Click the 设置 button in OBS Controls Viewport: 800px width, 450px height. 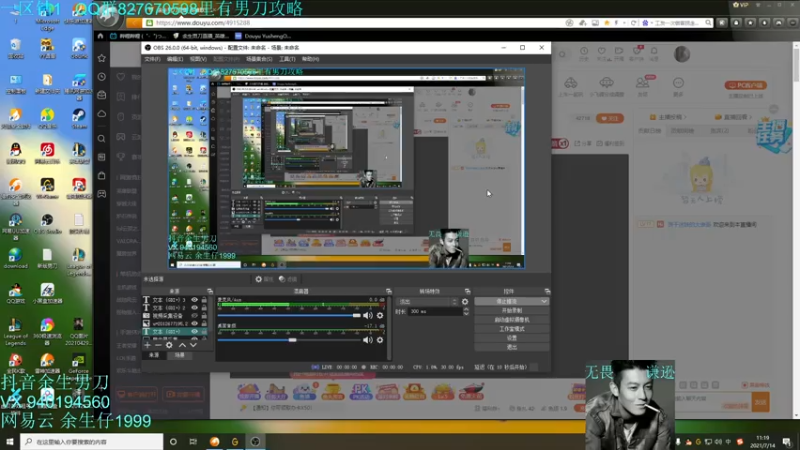click(x=512, y=338)
